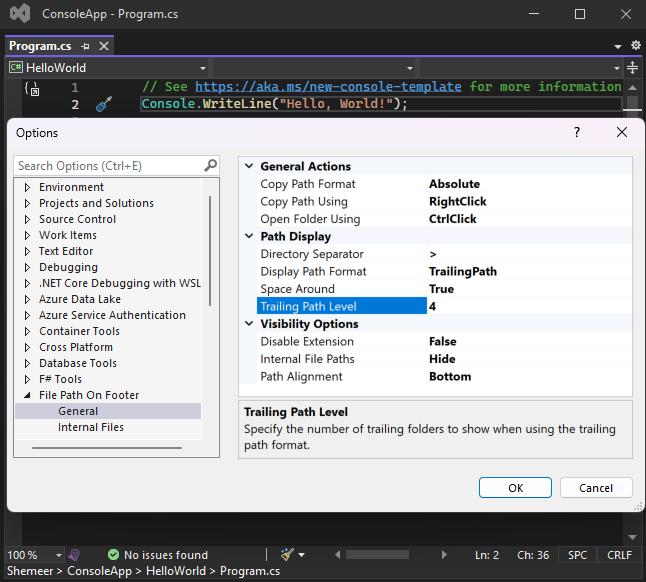The image size is (646, 582).
Task: Close the Program.cs editor tab
Action: (x=102, y=47)
